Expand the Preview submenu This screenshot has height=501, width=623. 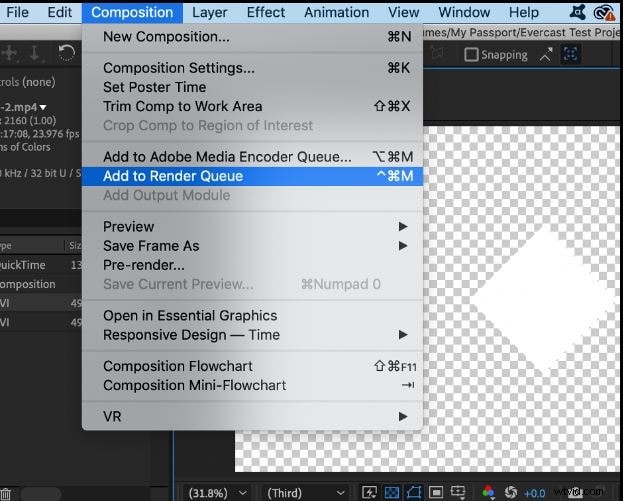click(252, 226)
